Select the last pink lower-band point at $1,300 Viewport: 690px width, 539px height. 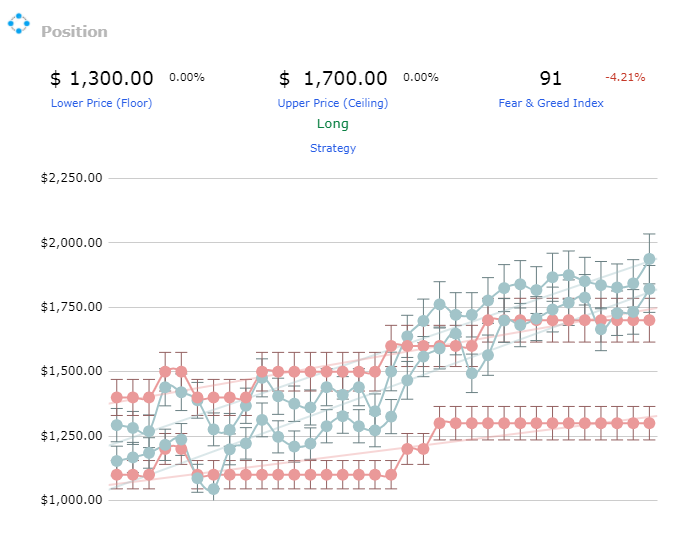(x=650, y=423)
